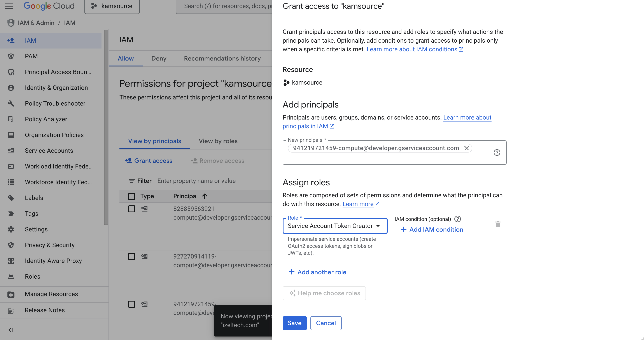Sort by Principal column arrow
The height and width of the screenshot is (340, 644).
[205, 196]
